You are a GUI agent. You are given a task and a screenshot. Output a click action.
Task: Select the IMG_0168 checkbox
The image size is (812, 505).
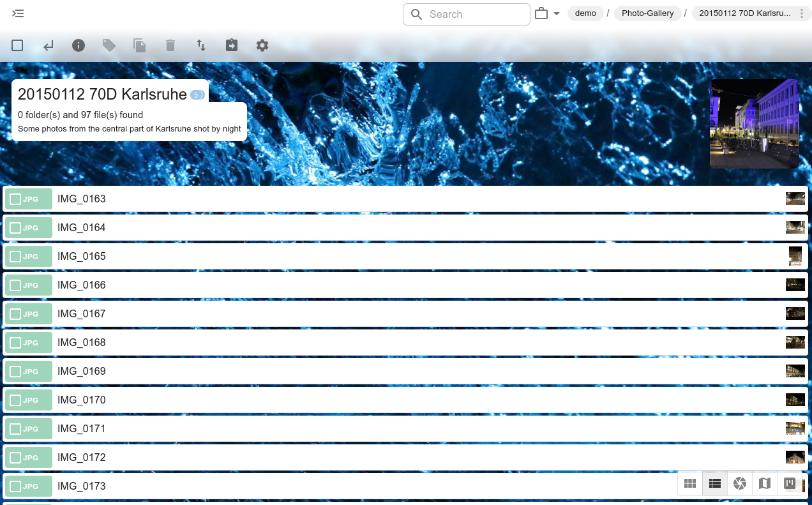pyautogui.click(x=16, y=343)
